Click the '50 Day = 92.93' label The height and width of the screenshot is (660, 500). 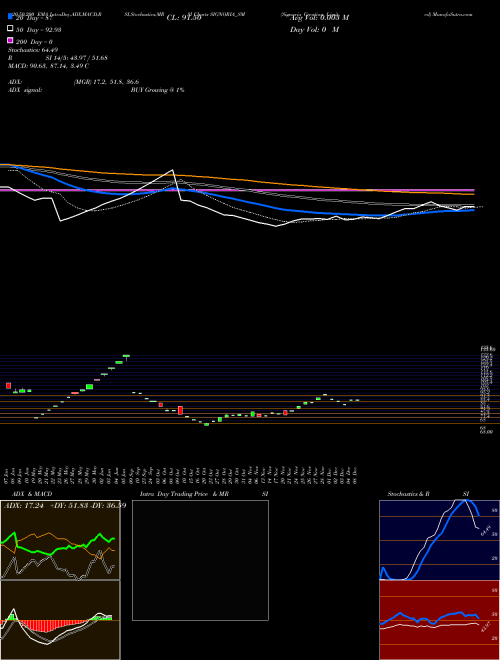(37, 29)
